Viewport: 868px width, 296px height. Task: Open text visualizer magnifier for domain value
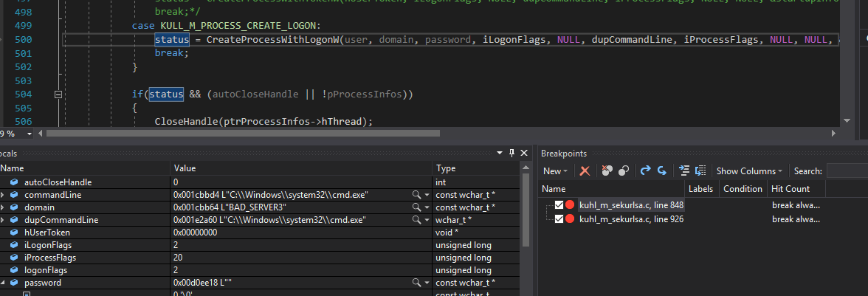[417, 207]
